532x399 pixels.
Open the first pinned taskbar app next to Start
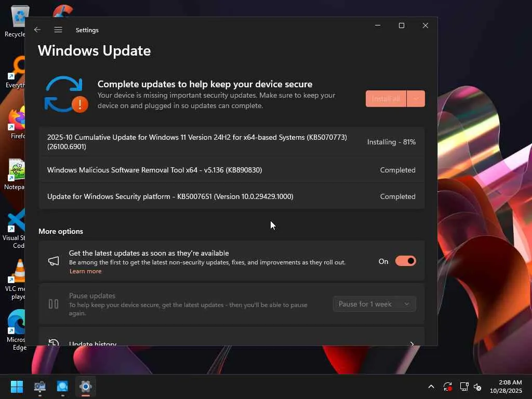39,387
